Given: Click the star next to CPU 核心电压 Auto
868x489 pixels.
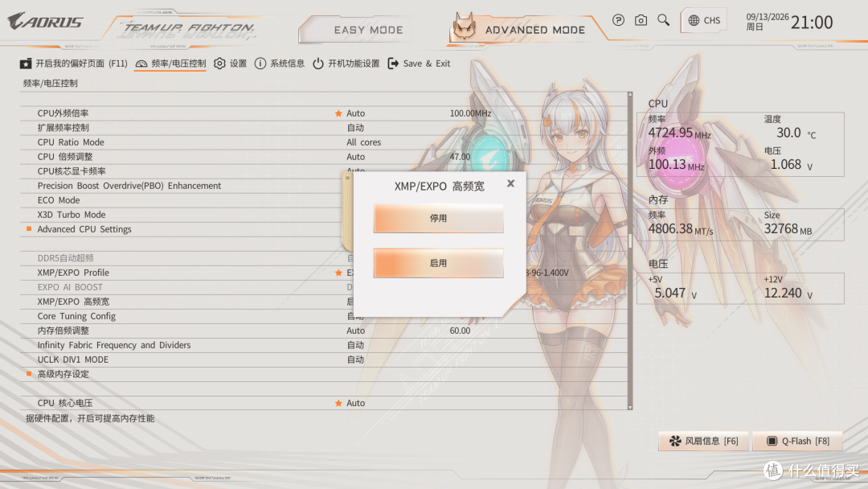Looking at the screenshot, I should (338, 403).
